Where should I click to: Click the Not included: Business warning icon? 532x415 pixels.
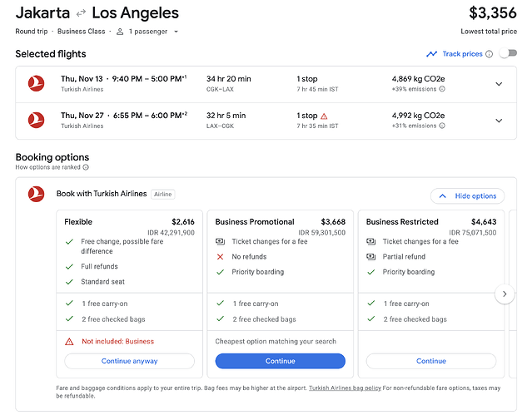tap(69, 342)
